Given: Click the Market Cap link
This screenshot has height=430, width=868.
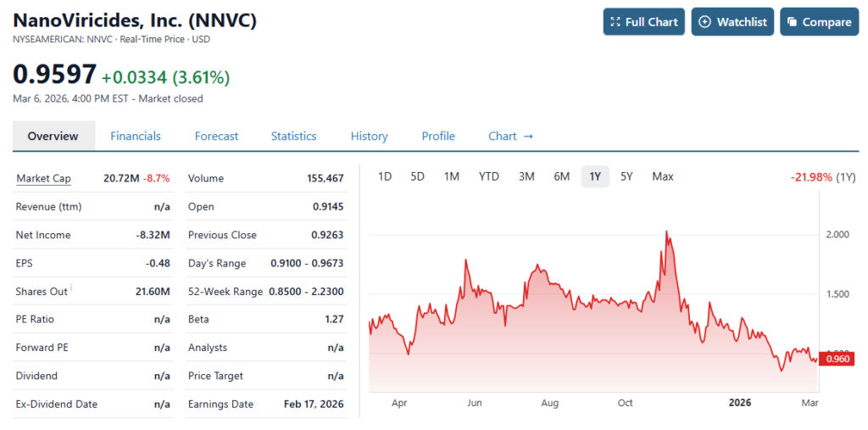Looking at the screenshot, I should [43, 178].
